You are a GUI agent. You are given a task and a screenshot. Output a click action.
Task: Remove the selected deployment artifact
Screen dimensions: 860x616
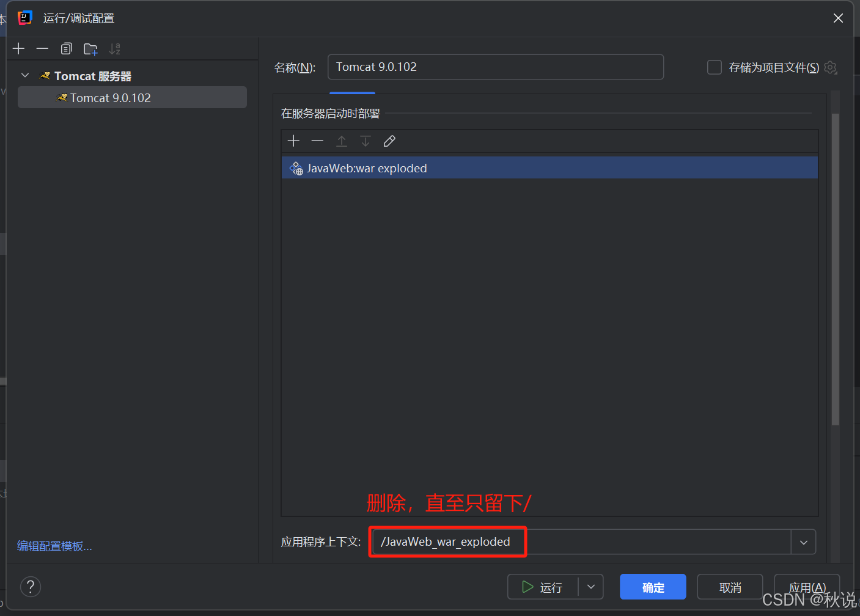[317, 141]
